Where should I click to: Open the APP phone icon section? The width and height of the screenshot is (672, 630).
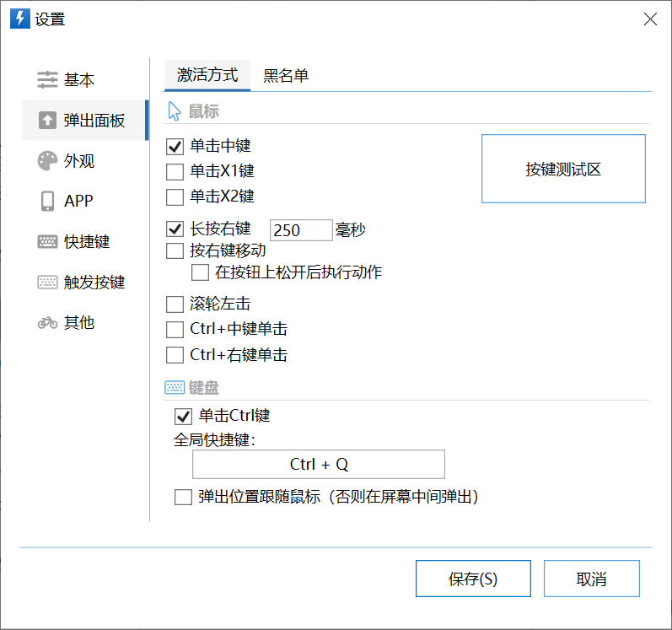pos(47,201)
